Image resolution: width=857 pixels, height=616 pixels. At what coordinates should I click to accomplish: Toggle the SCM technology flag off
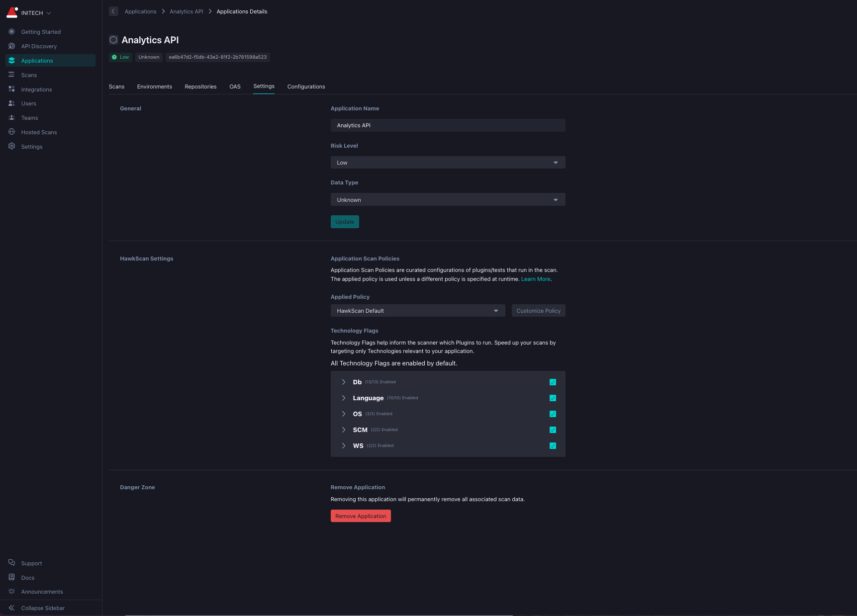pos(553,430)
